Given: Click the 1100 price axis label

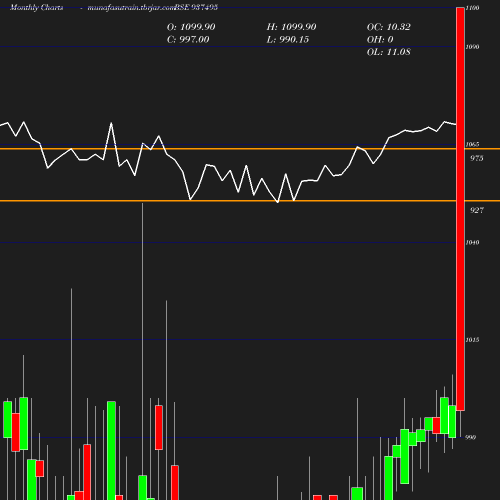Looking at the screenshot, I should pyautogui.click(x=472, y=8).
